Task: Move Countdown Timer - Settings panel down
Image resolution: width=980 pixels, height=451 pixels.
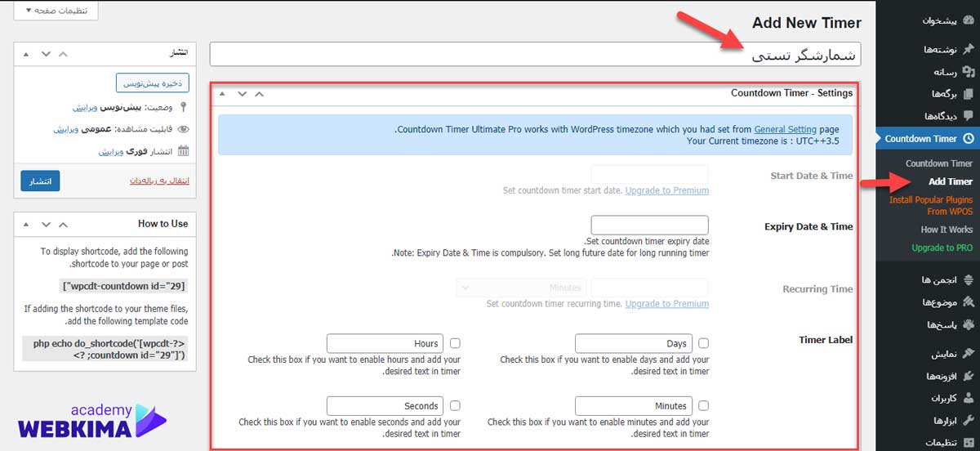Action: (x=241, y=93)
